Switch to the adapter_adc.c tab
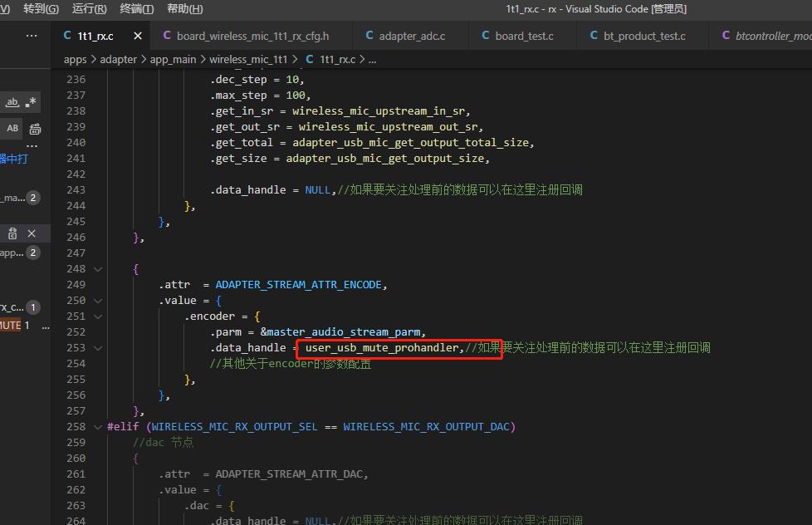Viewport: 812px width, 525px height. click(x=411, y=36)
